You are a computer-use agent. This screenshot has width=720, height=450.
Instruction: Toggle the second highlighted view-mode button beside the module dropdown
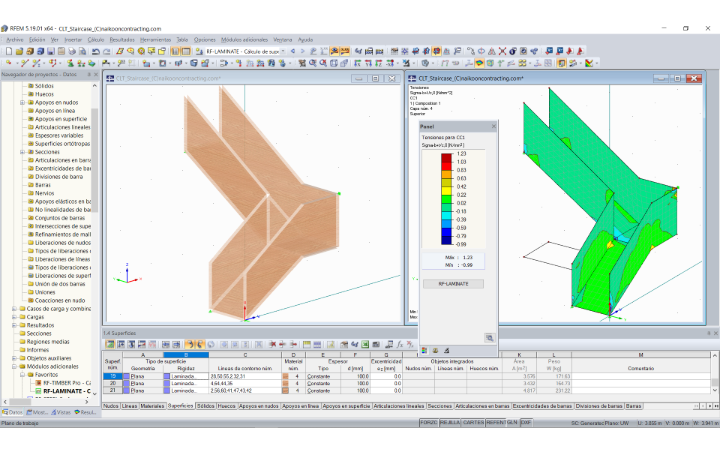(x=186, y=51)
